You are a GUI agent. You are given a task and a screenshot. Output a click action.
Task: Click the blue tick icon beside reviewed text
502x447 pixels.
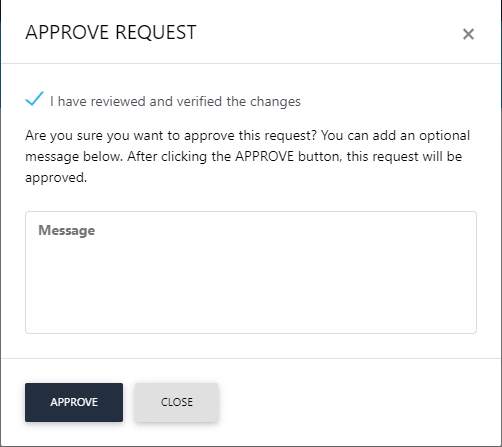(35, 99)
